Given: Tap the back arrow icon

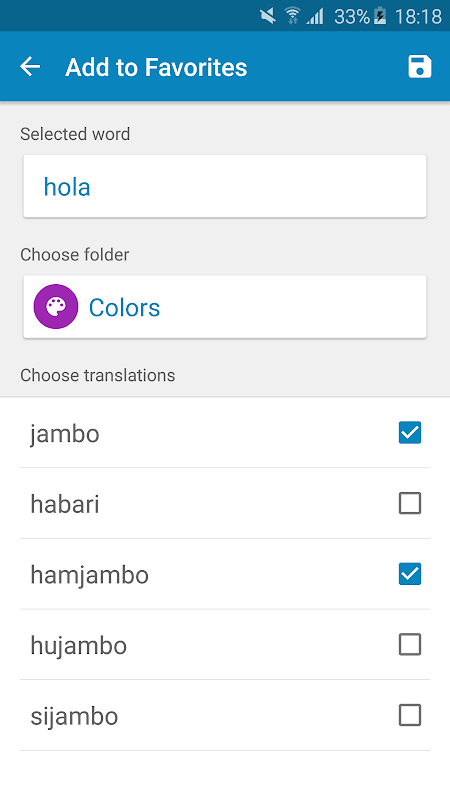Looking at the screenshot, I should click(30, 67).
